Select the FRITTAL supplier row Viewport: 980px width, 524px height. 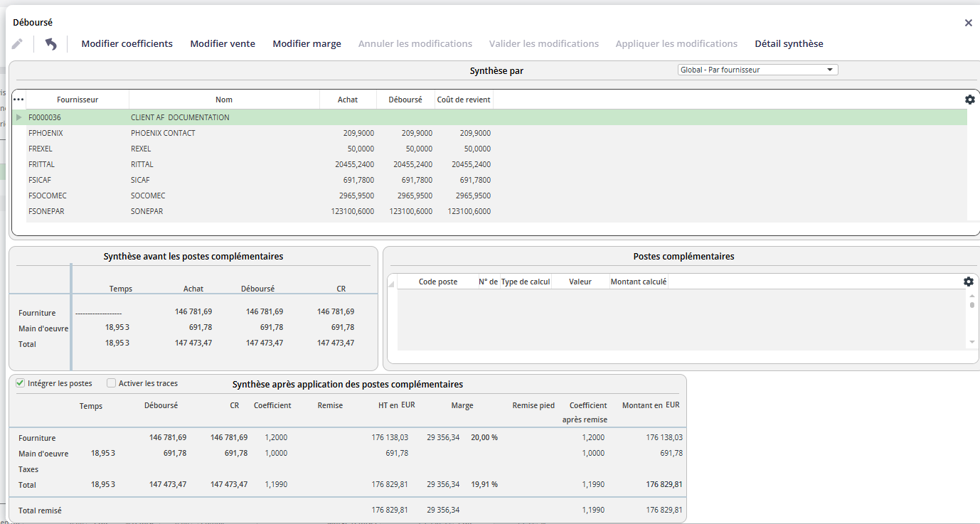click(496, 164)
